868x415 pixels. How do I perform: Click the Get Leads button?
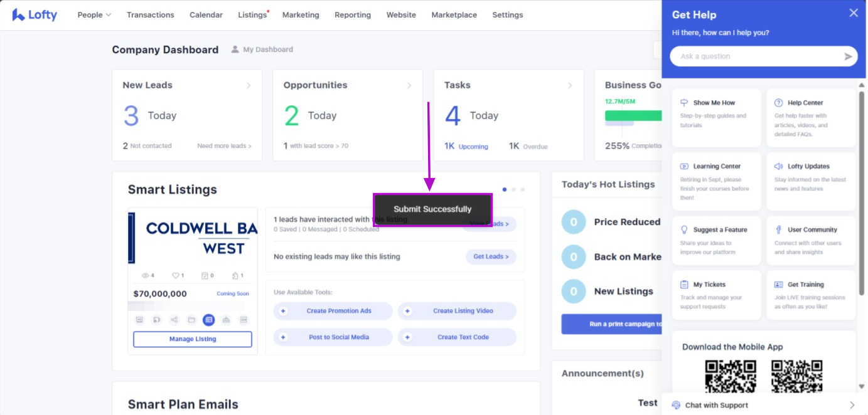(491, 256)
